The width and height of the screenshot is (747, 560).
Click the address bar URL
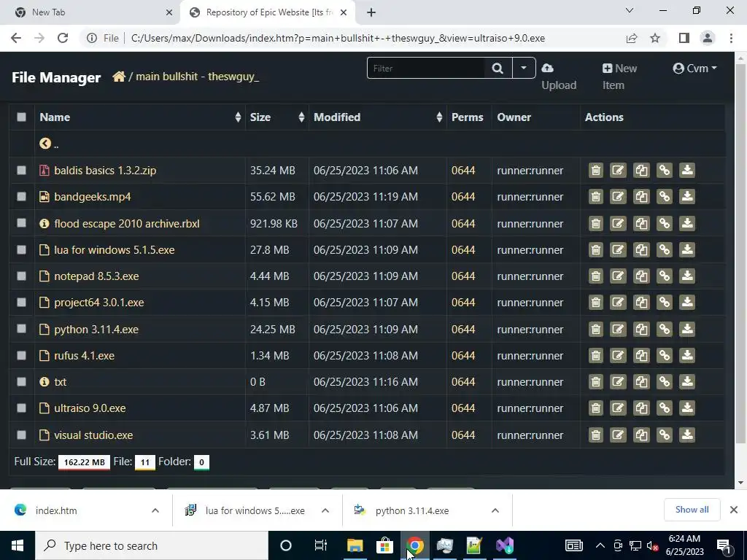pyautogui.click(x=338, y=38)
